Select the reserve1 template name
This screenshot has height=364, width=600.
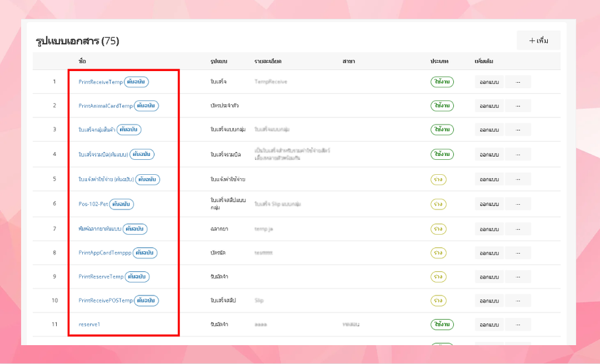tap(89, 324)
